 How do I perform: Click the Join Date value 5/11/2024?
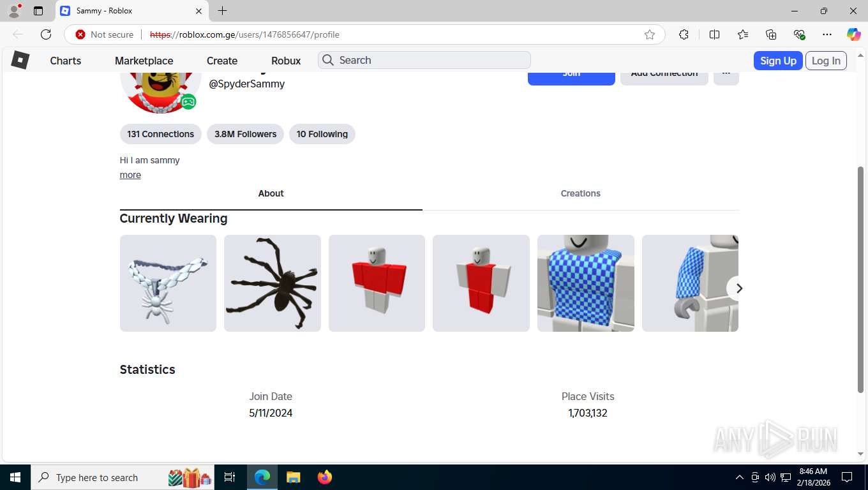(x=271, y=413)
